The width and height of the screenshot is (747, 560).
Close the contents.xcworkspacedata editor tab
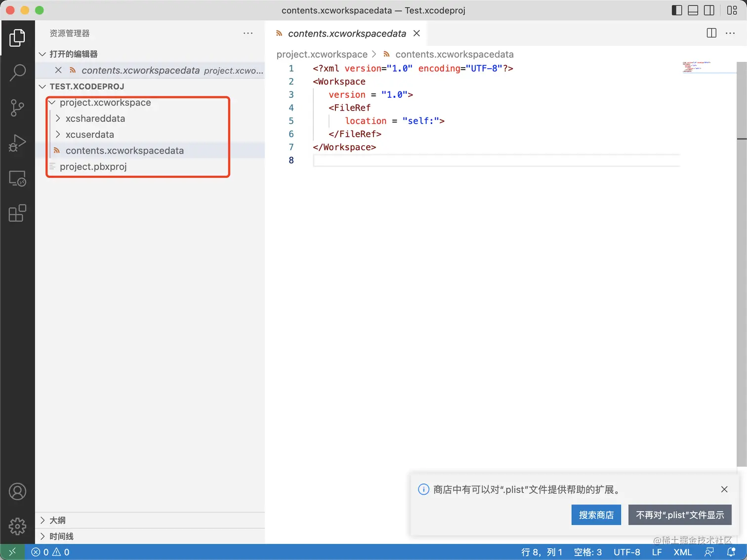[416, 33]
